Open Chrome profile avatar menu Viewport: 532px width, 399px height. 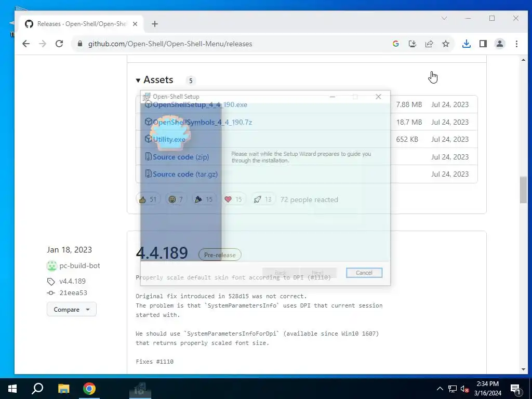pyautogui.click(x=499, y=44)
